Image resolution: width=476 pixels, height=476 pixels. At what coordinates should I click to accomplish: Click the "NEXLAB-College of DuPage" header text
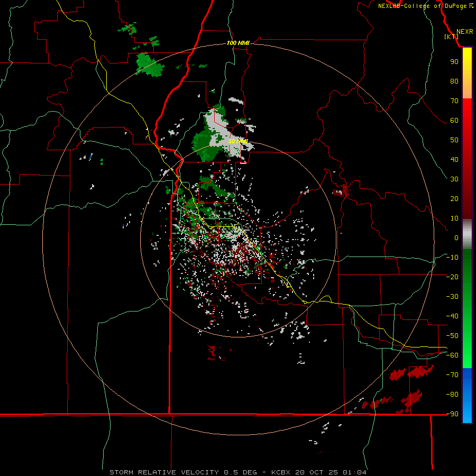(x=422, y=6)
